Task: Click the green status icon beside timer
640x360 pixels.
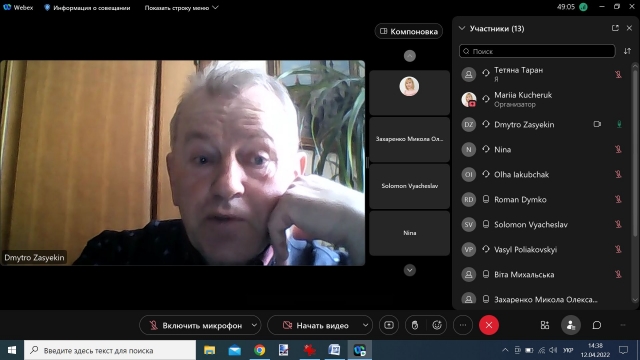Action: click(583, 7)
